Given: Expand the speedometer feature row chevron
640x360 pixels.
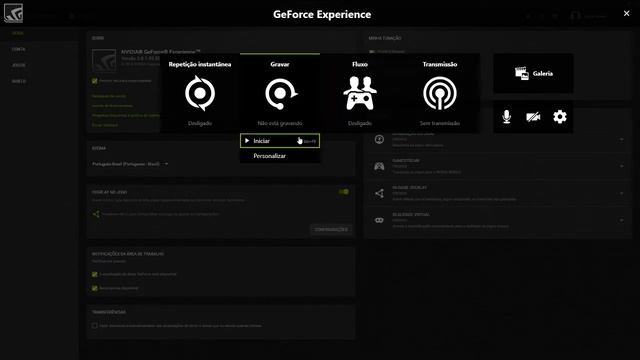Looking at the screenshot, I should pyautogui.click(x=622, y=140).
